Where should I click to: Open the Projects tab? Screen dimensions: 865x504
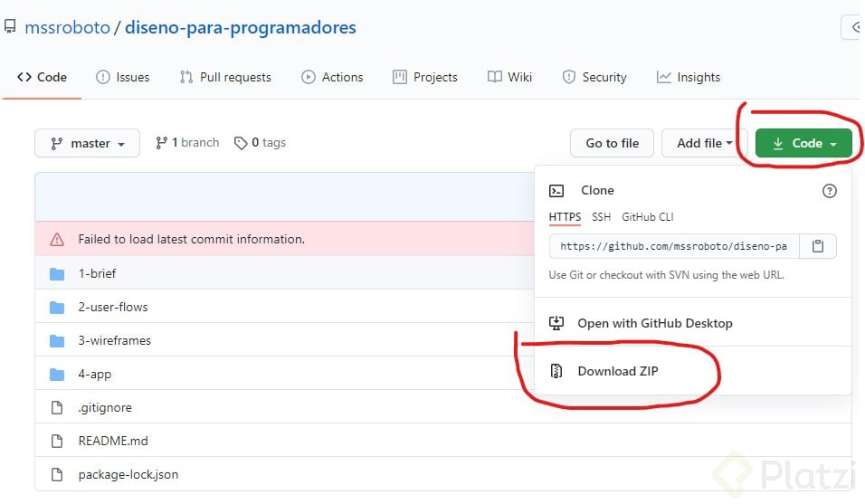pyautogui.click(x=424, y=77)
